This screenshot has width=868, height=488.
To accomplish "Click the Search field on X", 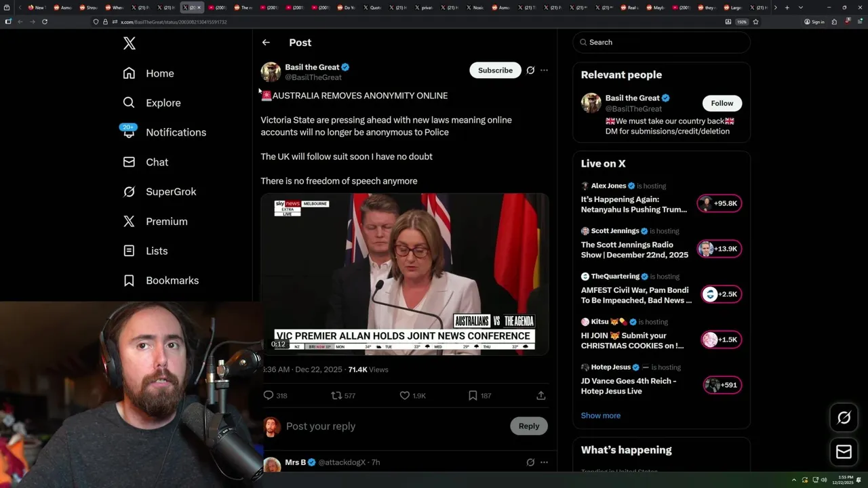I will click(661, 42).
